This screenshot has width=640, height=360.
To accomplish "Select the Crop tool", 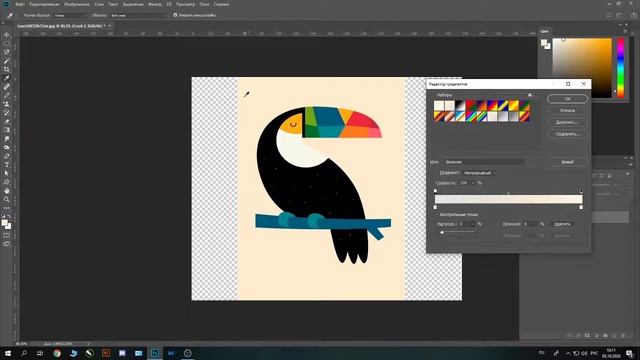I will (x=7, y=69).
